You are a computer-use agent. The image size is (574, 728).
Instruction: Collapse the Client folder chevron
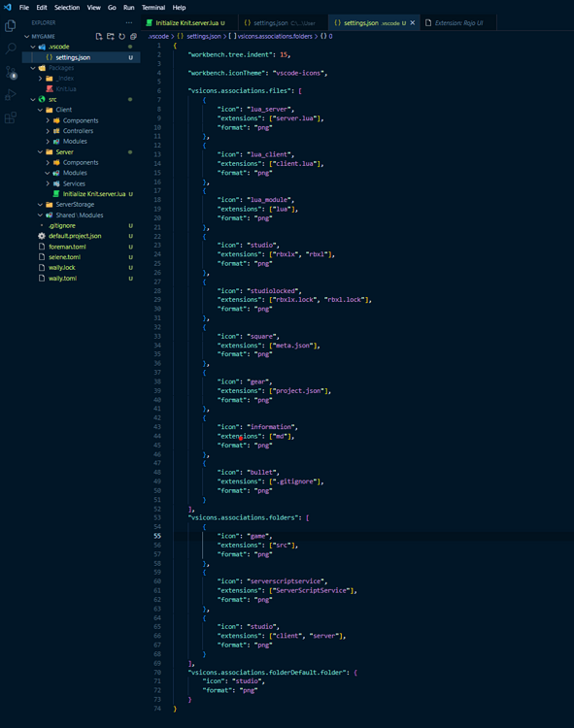pyautogui.click(x=41, y=110)
